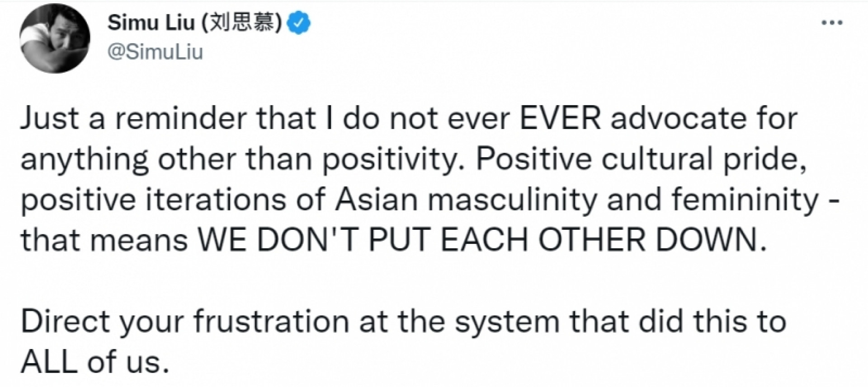Open the @SimuLiu handle link
Viewport: 868px width, 387px height.
(x=156, y=53)
